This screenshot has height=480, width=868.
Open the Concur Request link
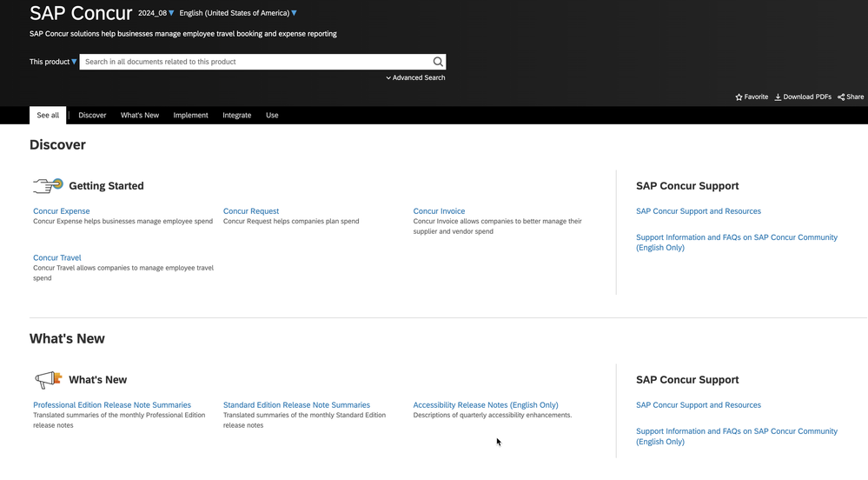pyautogui.click(x=251, y=211)
